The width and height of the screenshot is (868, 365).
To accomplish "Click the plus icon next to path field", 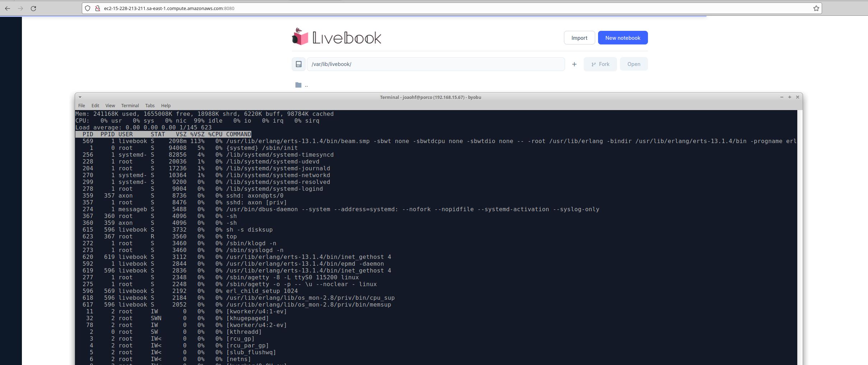I will coord(574,64).
